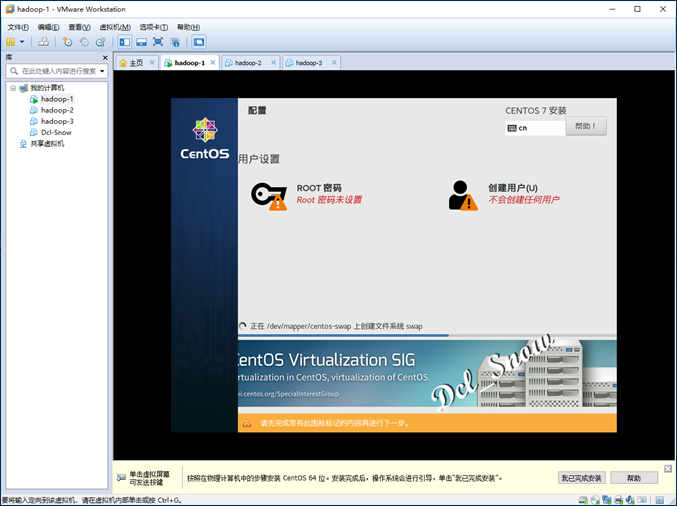Screen dimensions: 677x506
Task: Close the hadoop-1 tab
Action: tap(213, 63)
